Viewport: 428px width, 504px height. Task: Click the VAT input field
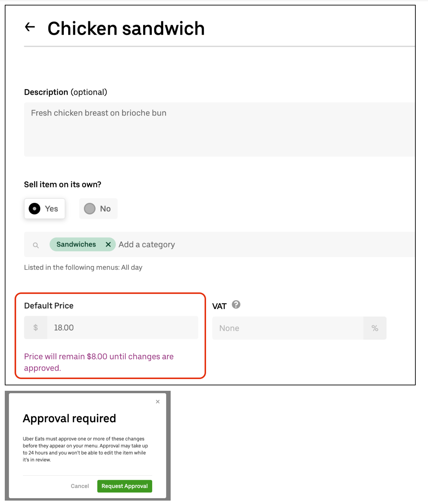click(287, 328)
